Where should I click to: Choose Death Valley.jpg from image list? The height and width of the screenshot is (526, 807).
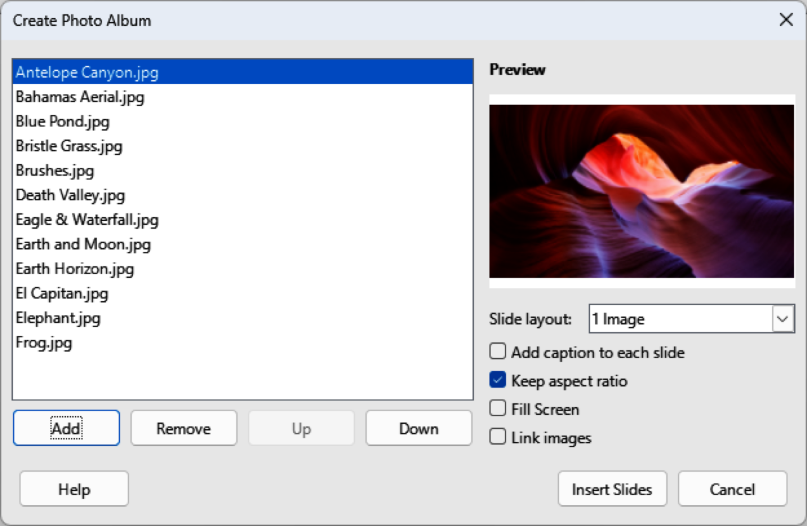tap(70, 195)
